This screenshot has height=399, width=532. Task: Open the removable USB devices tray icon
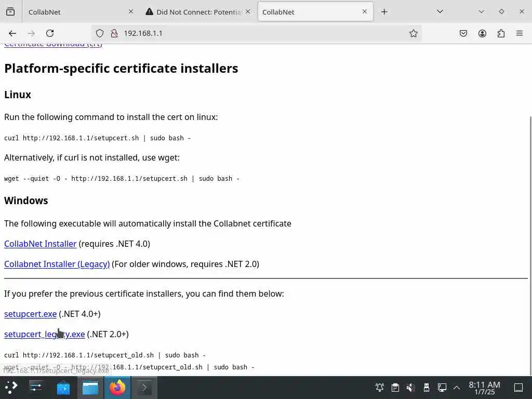[x=427, y=388]
